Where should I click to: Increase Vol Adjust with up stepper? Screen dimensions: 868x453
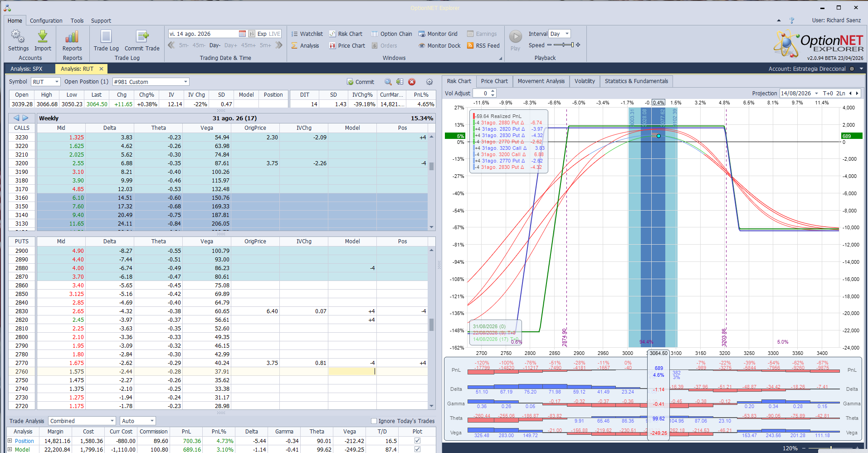[x=493, y=91]
